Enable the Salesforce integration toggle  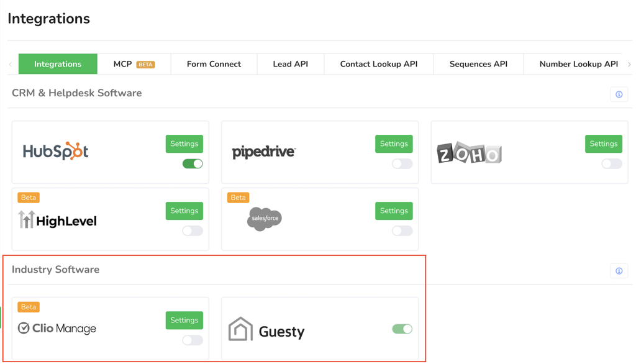(402, 230)
